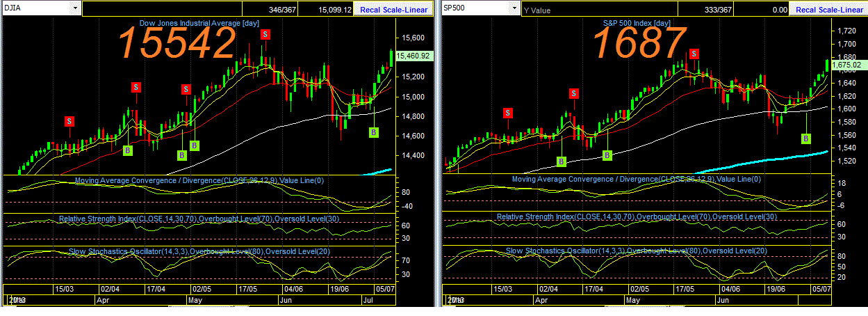Select the late-May sell marker on the SP500 chart
This screenshot has width=868, height=316.
coord(694,54)
